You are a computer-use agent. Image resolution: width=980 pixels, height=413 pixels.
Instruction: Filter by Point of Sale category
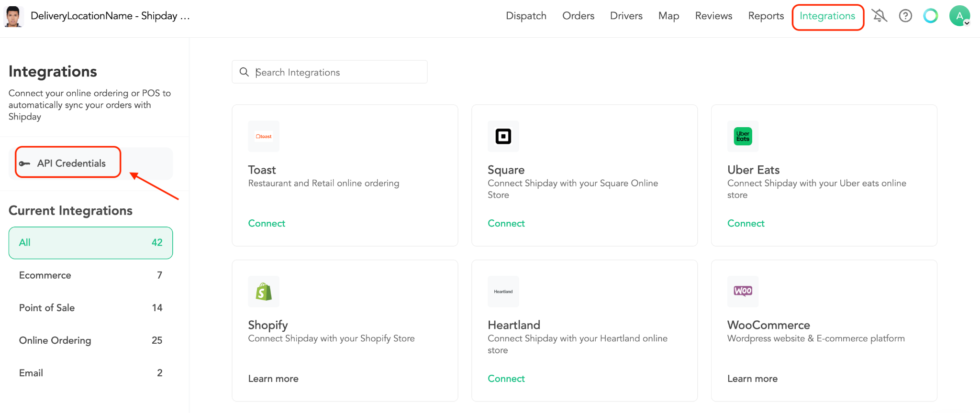coord(90,308)
